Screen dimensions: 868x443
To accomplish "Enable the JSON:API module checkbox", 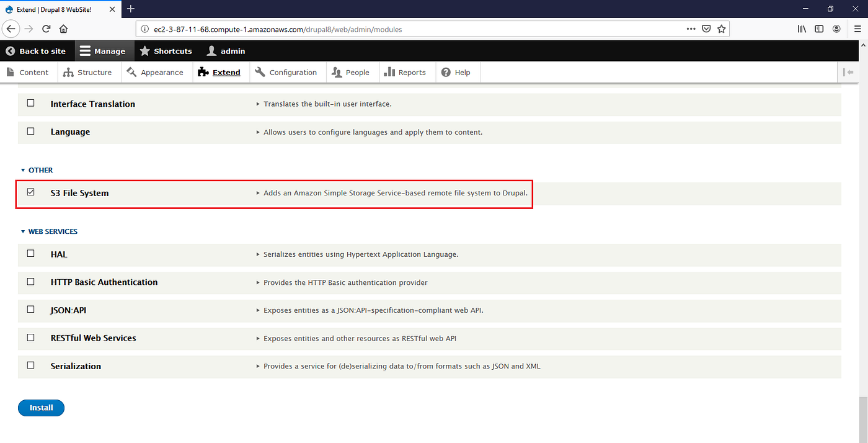I will (30, 309).
